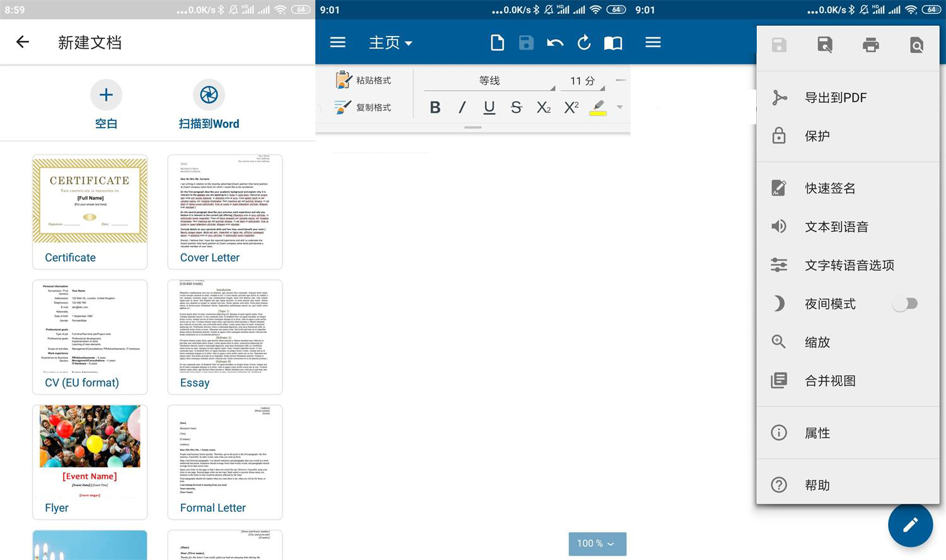This screenshot has width=946, height=560.
Task: Open the hamburger menu beside 主页
Action: 338,42
